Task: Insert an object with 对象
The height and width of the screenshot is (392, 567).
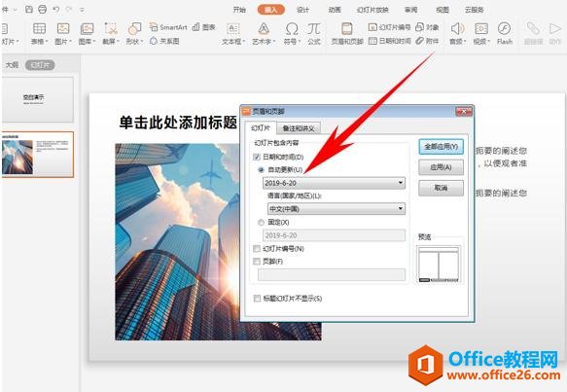Action: click(x=427, y=27)
